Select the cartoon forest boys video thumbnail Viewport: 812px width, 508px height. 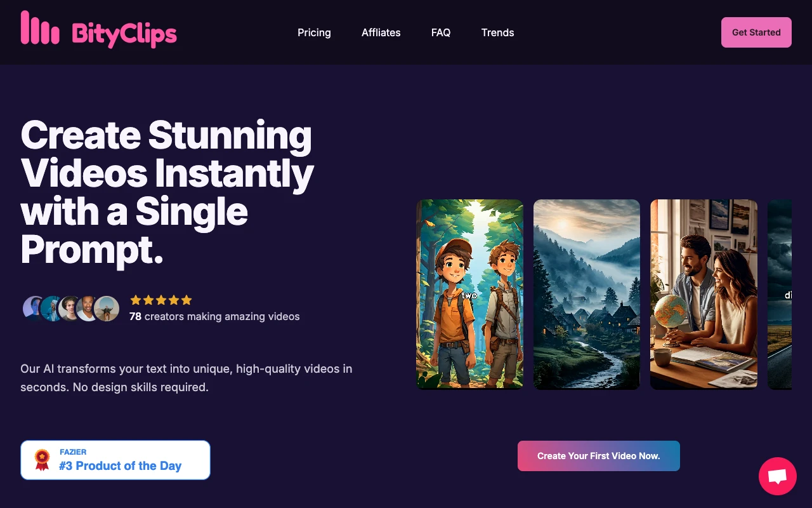point(469,294)
